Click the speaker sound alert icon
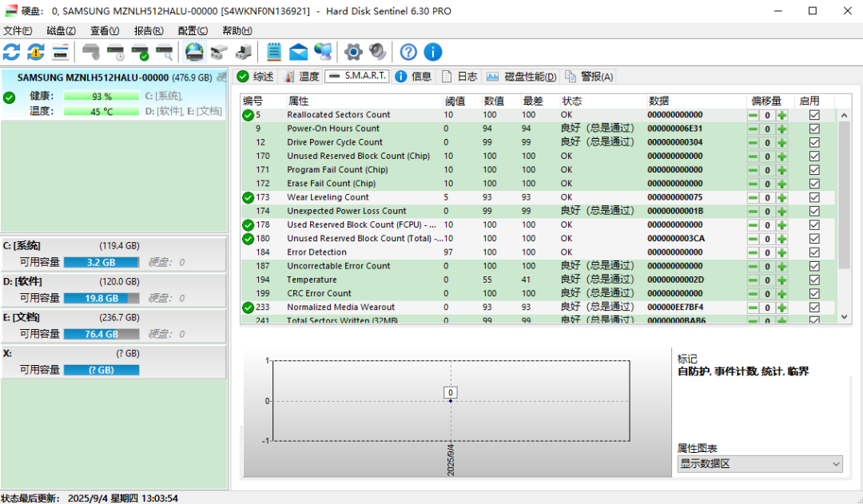This screenshot has height=504, width=863. point(377,53)
